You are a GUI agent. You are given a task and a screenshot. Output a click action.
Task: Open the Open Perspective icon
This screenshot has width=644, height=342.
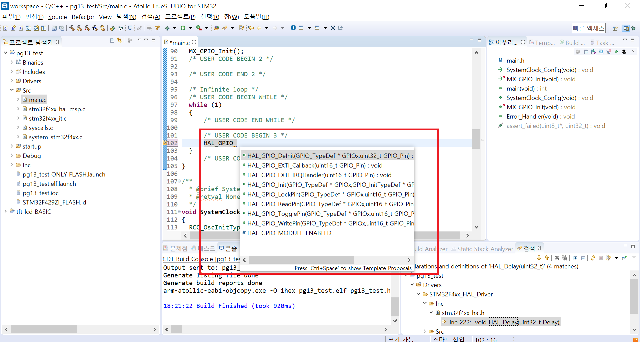[x=615, y=28]
